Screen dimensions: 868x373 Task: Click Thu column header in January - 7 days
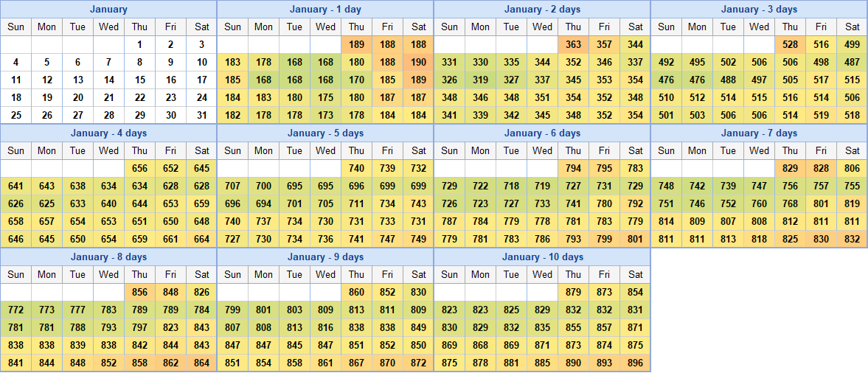(x=790, y=150)
